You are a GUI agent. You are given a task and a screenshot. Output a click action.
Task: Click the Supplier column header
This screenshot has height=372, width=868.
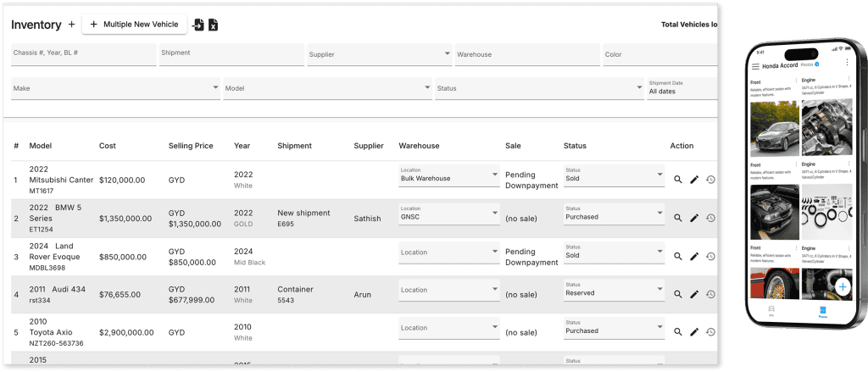(x=369, y=146)
